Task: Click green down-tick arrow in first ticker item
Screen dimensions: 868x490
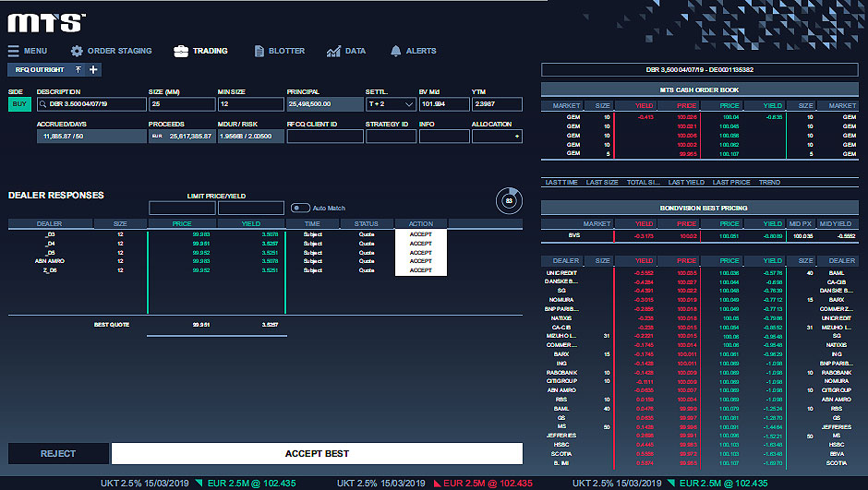Action: click(199, 483)
